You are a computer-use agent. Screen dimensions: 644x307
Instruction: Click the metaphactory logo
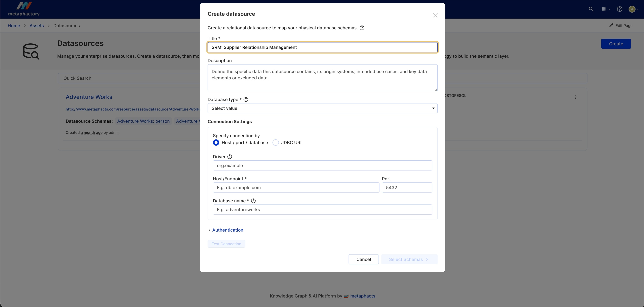24,9
